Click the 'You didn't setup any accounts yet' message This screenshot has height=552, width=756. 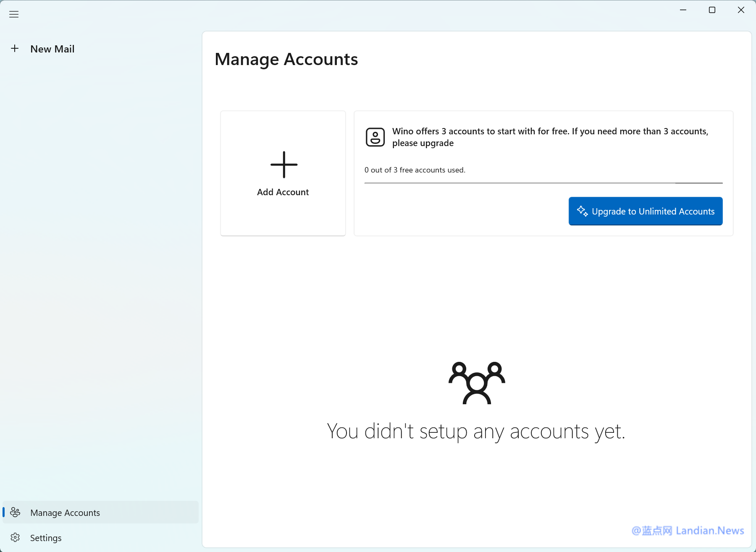click(x=476, y=432)
